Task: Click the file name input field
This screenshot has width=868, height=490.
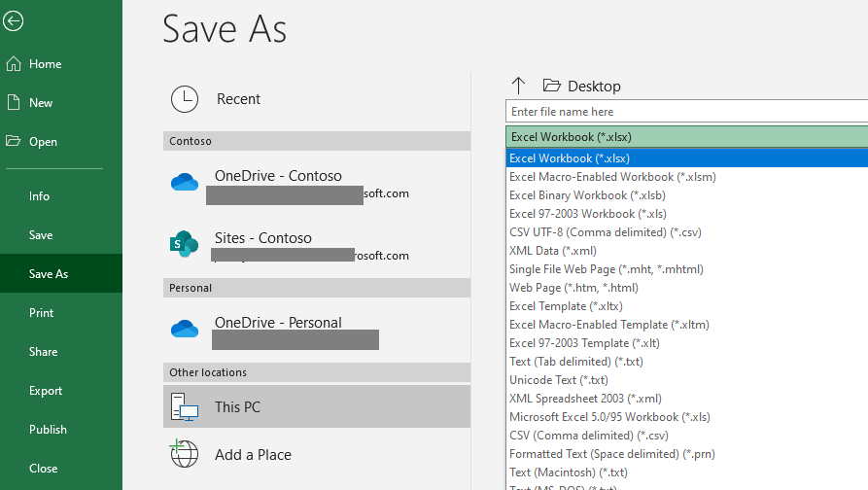Action: (x=686, y=111)
